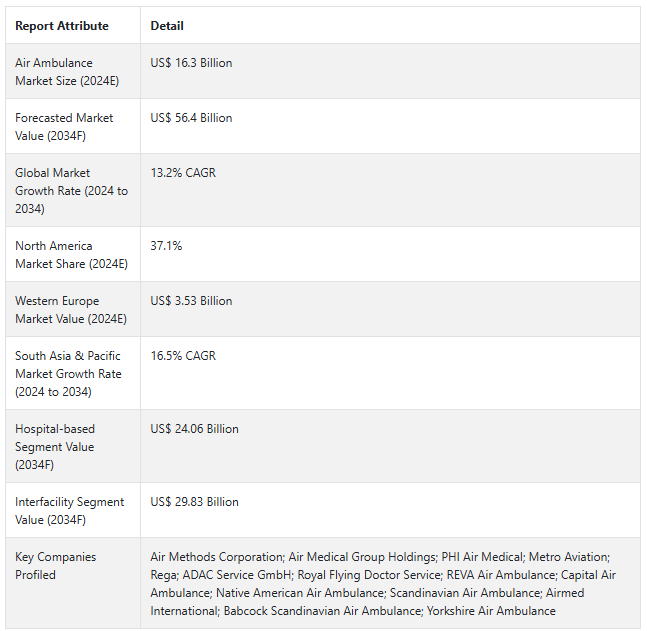Image resolution: width=647 pixels, height=631 pixels.
Task: Click the '13.2% CAGR' value
Action: pos(183,173)
